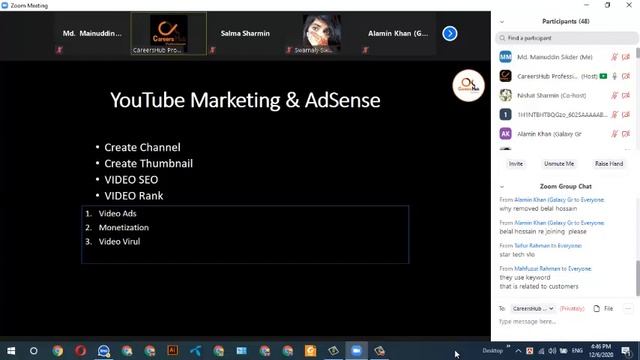Click muted mic icon for Nishat Sharmin
The height and width of the screenshot is (360, 640).
614,96
